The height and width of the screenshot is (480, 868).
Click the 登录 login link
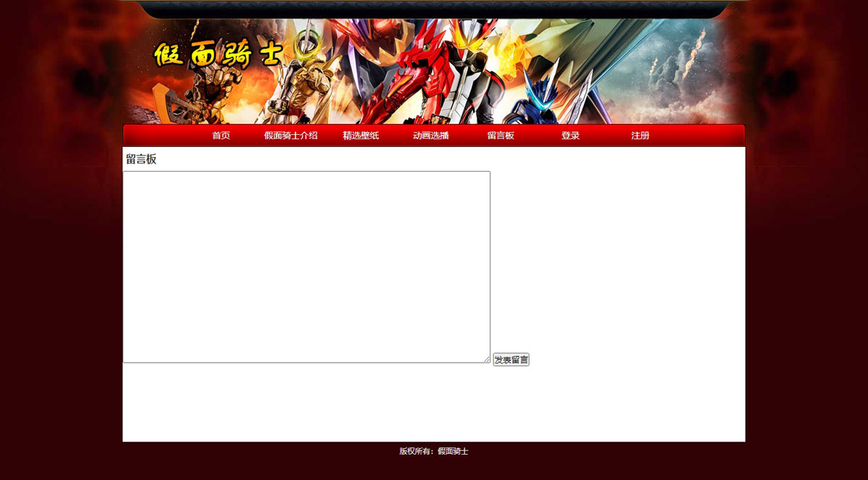571,135
